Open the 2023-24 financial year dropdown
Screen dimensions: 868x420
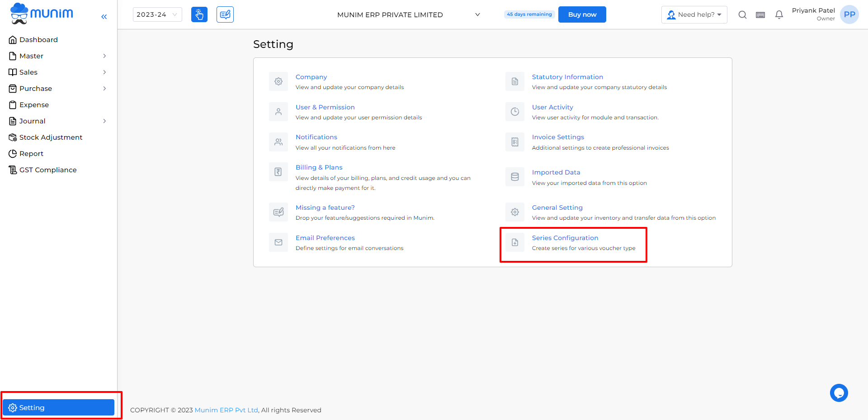click(157, 14)
